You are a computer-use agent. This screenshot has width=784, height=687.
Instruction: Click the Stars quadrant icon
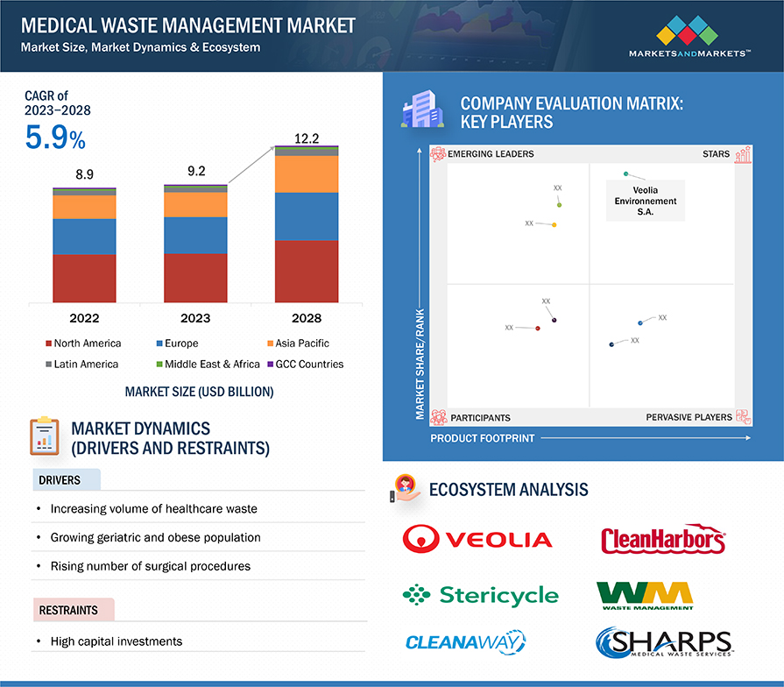coord(743,155)
